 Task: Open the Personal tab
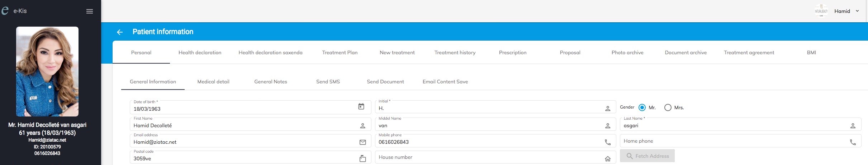pos(141,52)
